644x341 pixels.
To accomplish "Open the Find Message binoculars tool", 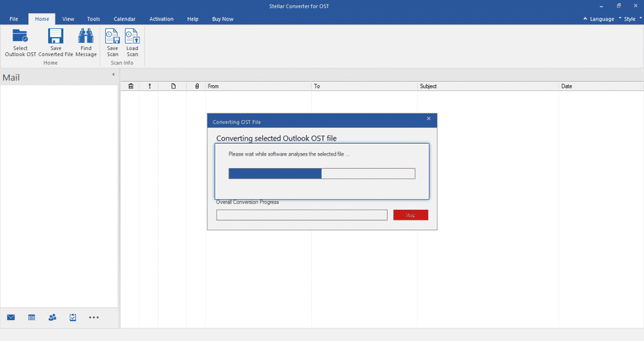I will pyautogui.click(x=86, y=36).
